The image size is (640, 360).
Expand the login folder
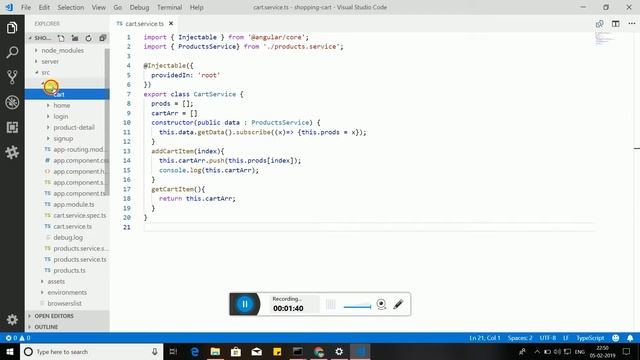(61, 116)
